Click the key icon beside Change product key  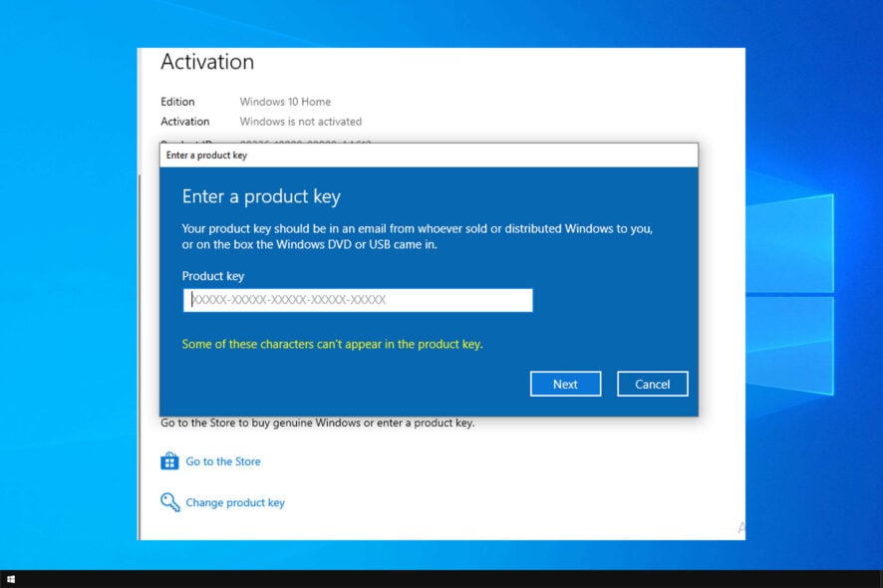point(170,502)
